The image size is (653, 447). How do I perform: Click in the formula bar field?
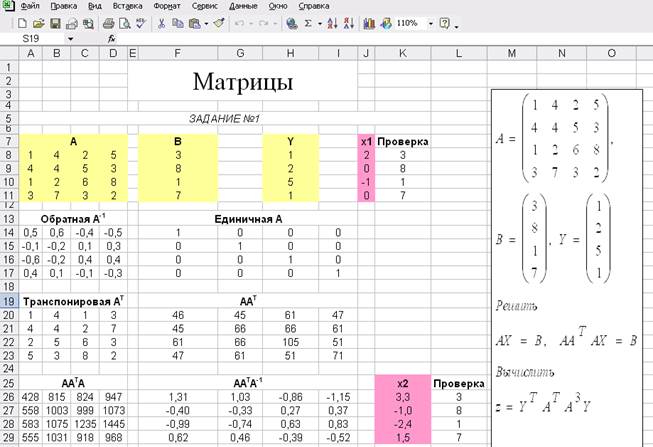[383, 39]
